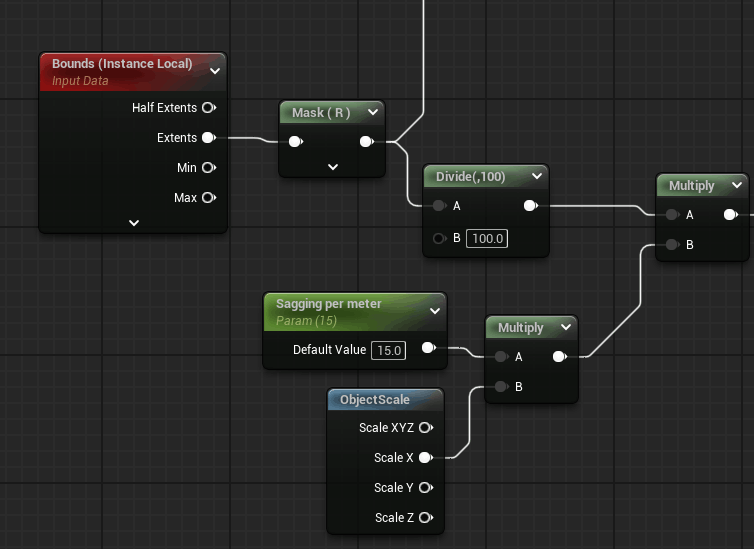Edit the Default Value field 15.0
The height and width of the screenshot is (549, 754).
click(x=389, y=350)
